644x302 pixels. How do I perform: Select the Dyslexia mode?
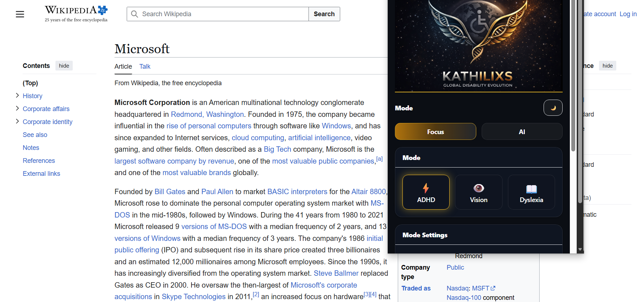click(x=531, y=192)
